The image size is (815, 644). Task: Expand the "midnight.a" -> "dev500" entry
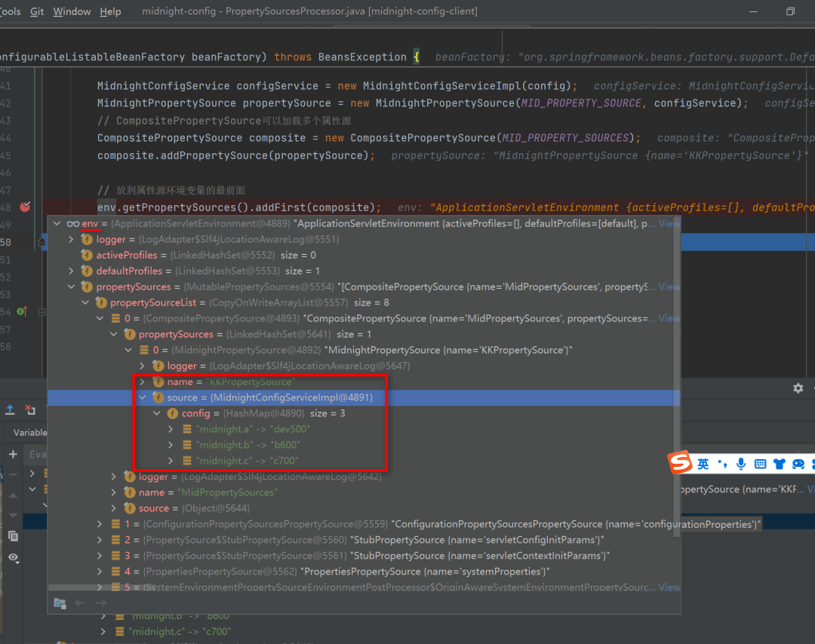171,430
